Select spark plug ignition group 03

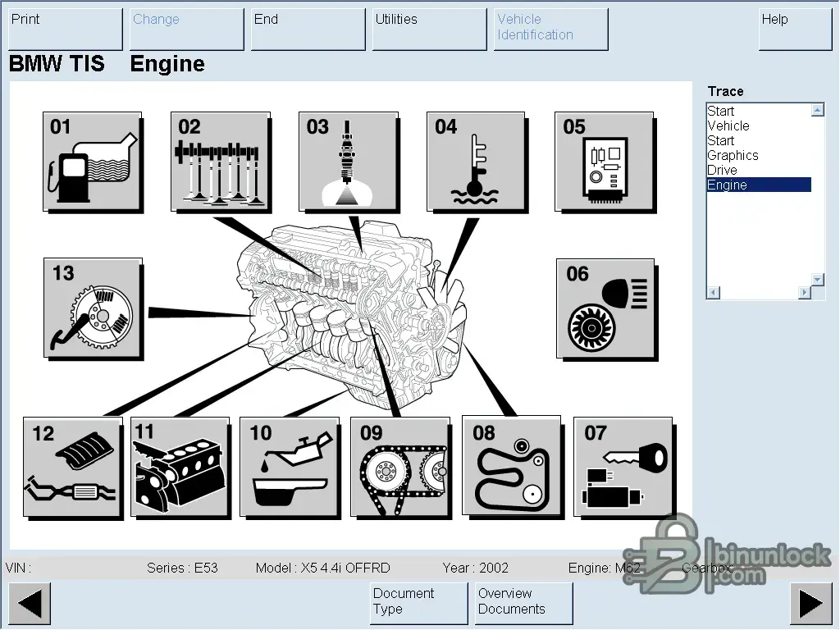coord(349,162)
